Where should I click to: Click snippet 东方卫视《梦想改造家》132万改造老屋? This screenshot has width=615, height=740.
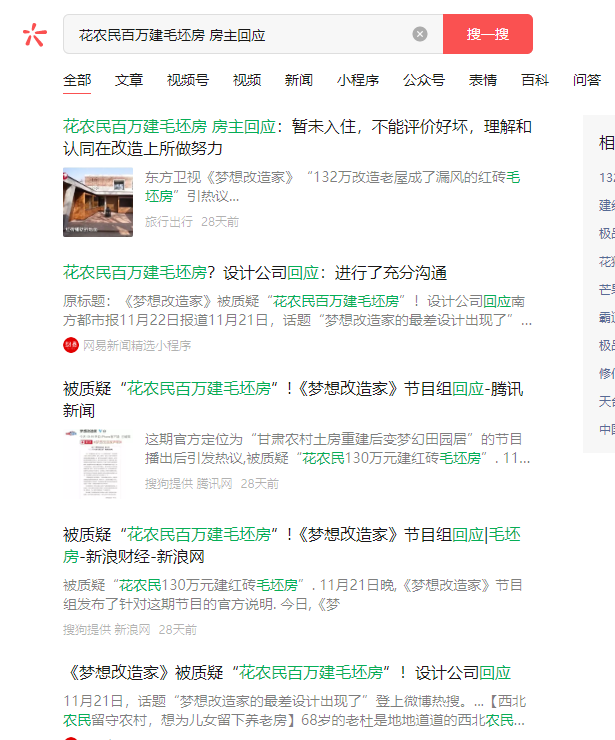(x=333, y=186)
